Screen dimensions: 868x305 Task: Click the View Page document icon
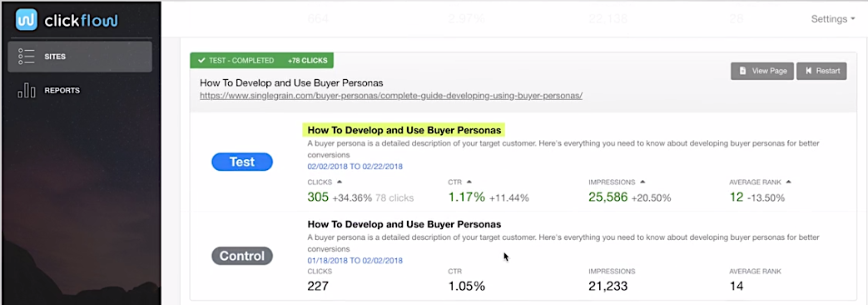point(743,71)
